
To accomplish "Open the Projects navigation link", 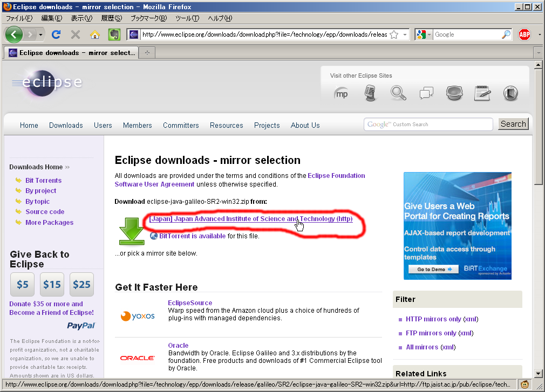I will tap(267, 125).
